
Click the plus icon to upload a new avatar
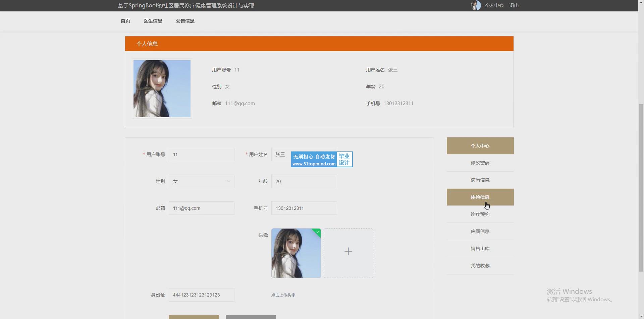tap(348, 252)
